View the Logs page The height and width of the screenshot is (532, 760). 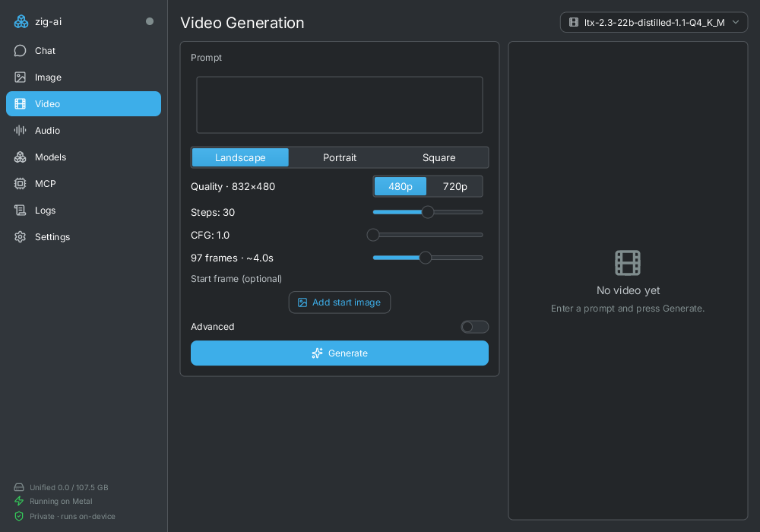coord(84,211)
